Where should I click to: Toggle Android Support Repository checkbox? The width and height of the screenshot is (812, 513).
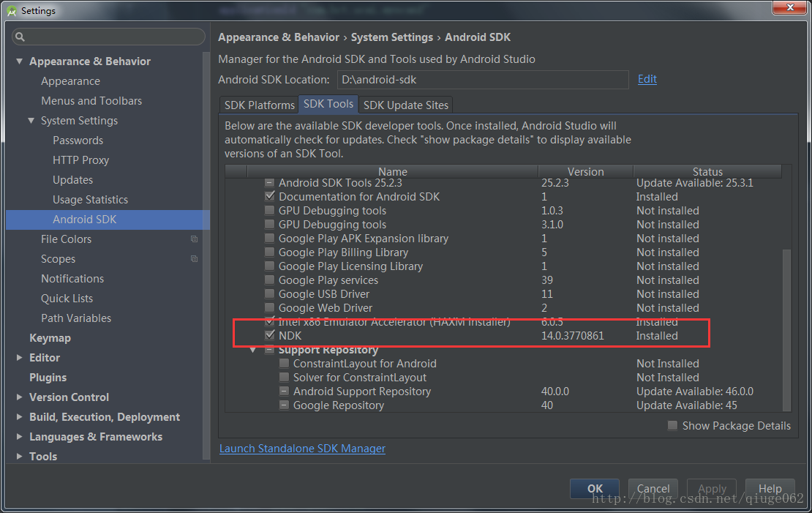(x=285, y=392)
